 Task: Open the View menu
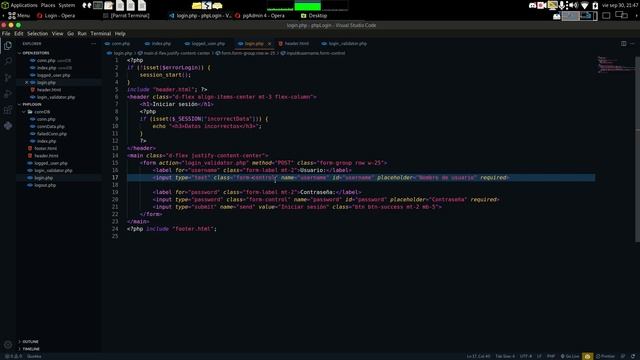coord(58,33)
